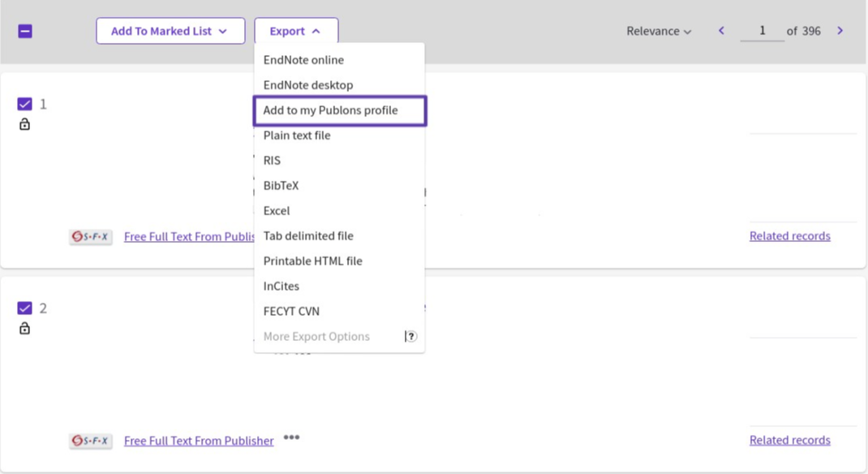Open the Relevance sort dropdown
This screenshot has width=868, height=474.
tap(659, 31)
